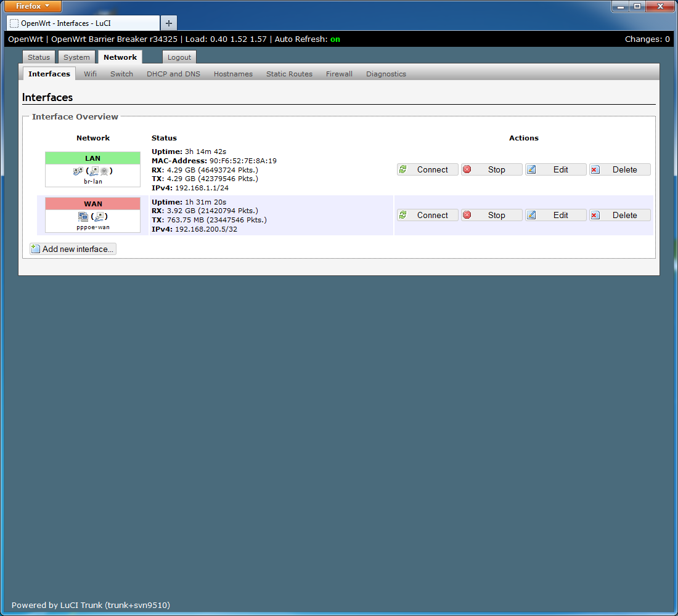Image resolution: width=678 pixels, height=616 pixels.
Task: Click the Changes: 0 indicator
Action: (647, 39)
